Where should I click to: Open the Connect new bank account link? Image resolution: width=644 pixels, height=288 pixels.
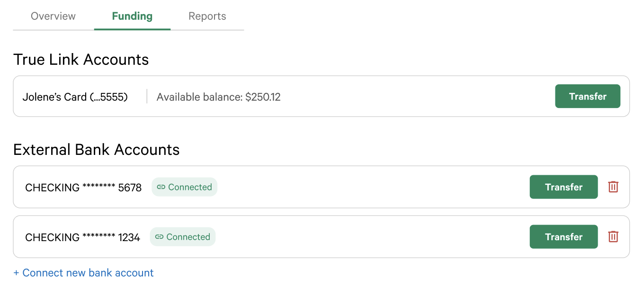click(x=88, y=273)
